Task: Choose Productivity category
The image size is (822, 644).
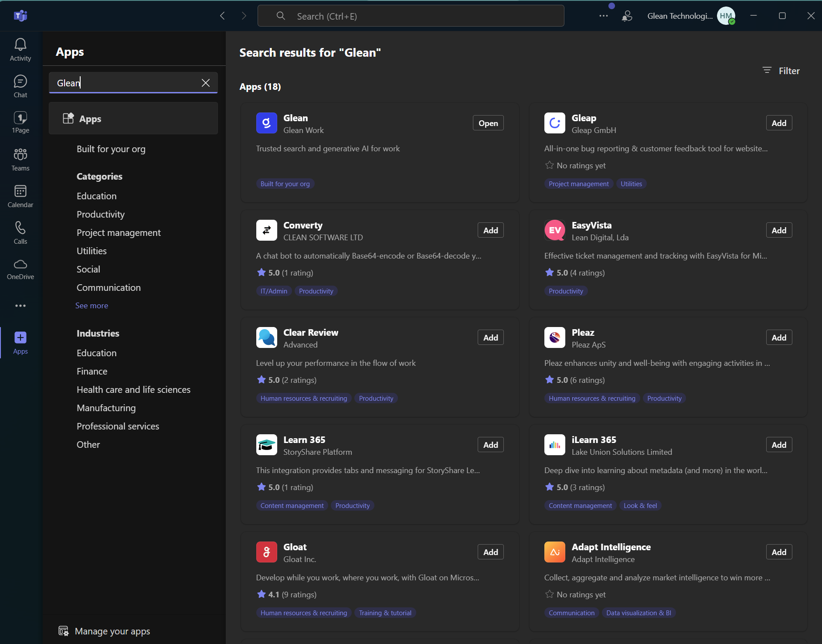Action: click(101, 215)
